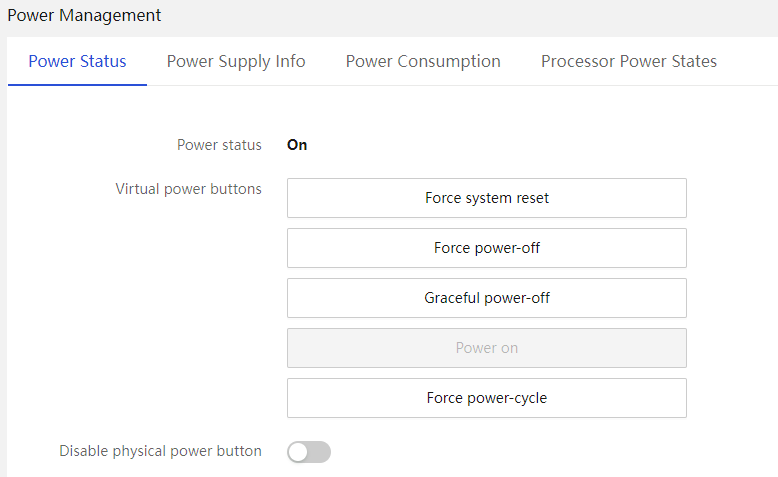778x477 pixels.
Task: Click the grey track of the physical power toggle
Action: 320,452
